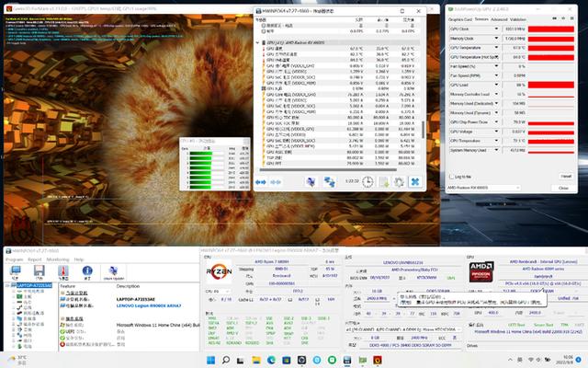The width and height of the screenshot is (588, 368).
Task: Click the blue X close-sensors icon
Action: tap(415, 182)
